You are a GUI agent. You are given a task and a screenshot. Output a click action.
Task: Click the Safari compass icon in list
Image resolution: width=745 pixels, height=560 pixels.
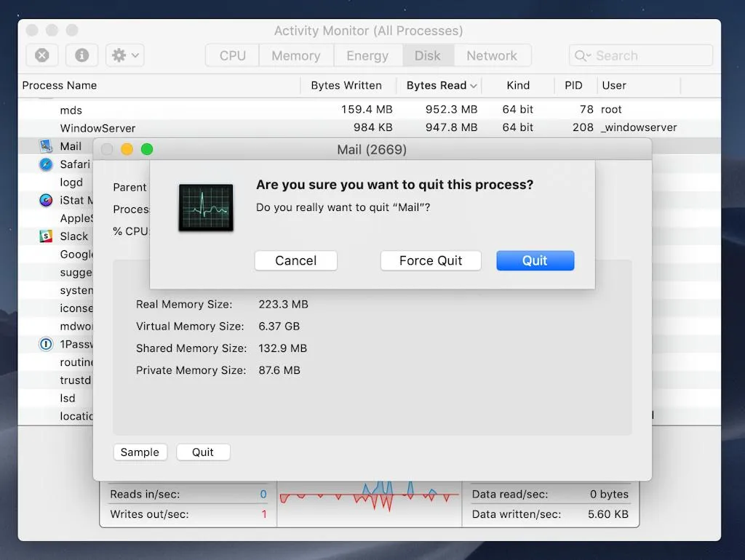[46, 164]
